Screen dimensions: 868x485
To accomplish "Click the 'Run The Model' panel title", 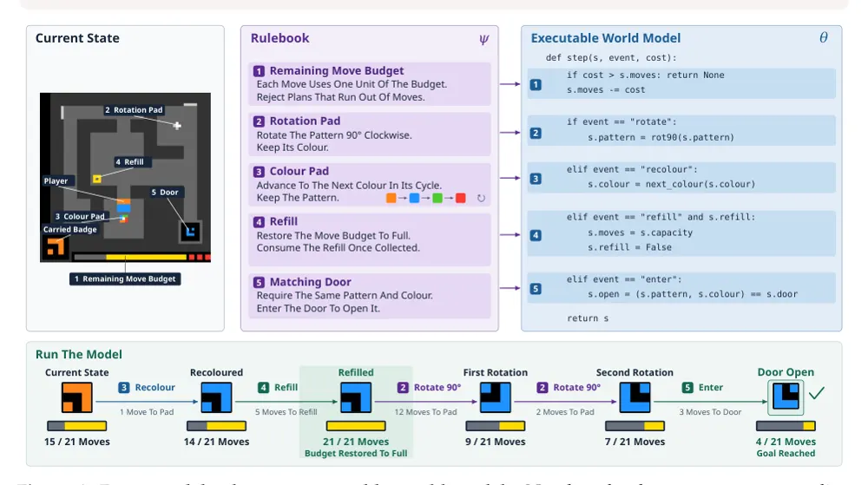I will click(x=79, y=355).
